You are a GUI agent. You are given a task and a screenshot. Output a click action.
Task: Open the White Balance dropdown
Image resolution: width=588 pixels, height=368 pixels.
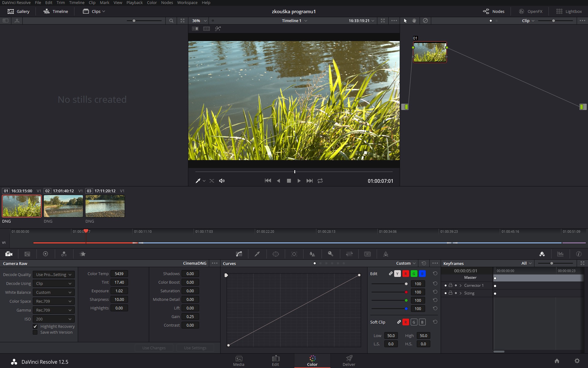click(54, 293)
